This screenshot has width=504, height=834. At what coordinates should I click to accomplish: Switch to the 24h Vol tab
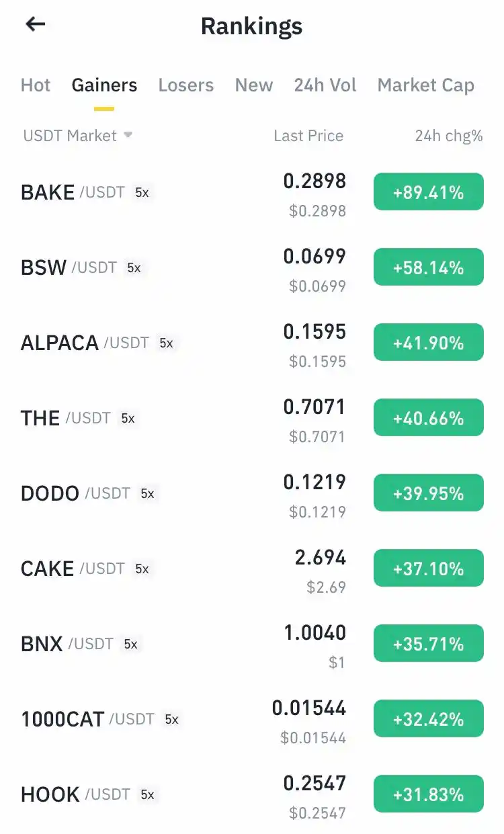tap(325, 85)
